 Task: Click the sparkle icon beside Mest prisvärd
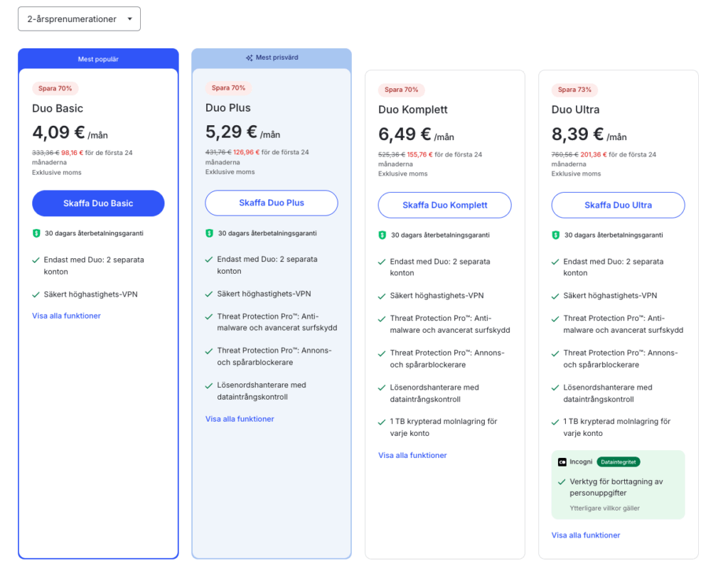[250, 58]
